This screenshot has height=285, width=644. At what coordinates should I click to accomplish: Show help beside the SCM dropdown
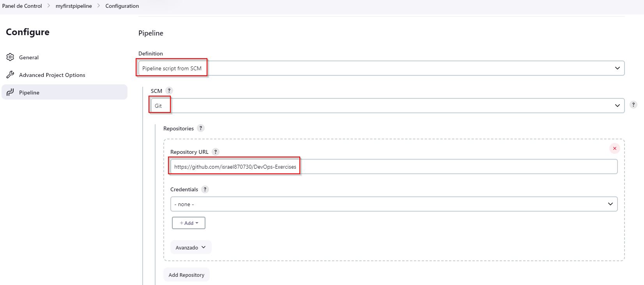pos(633,105)
